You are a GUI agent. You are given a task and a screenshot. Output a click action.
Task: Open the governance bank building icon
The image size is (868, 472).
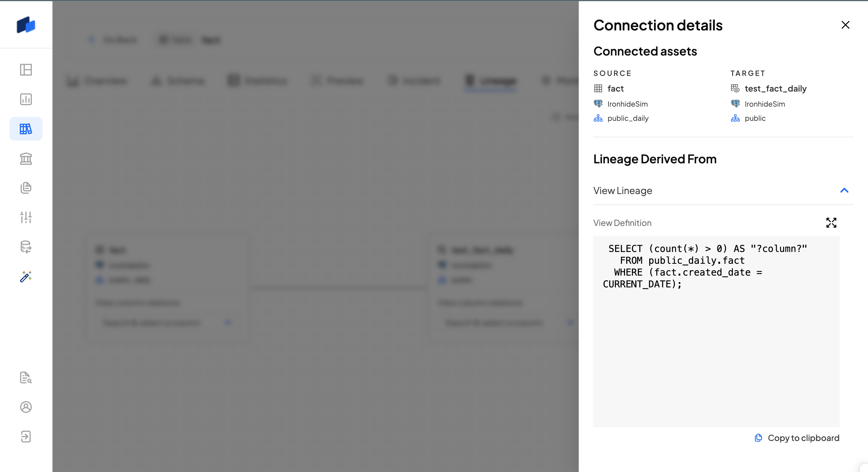click(x=26, y=158)
